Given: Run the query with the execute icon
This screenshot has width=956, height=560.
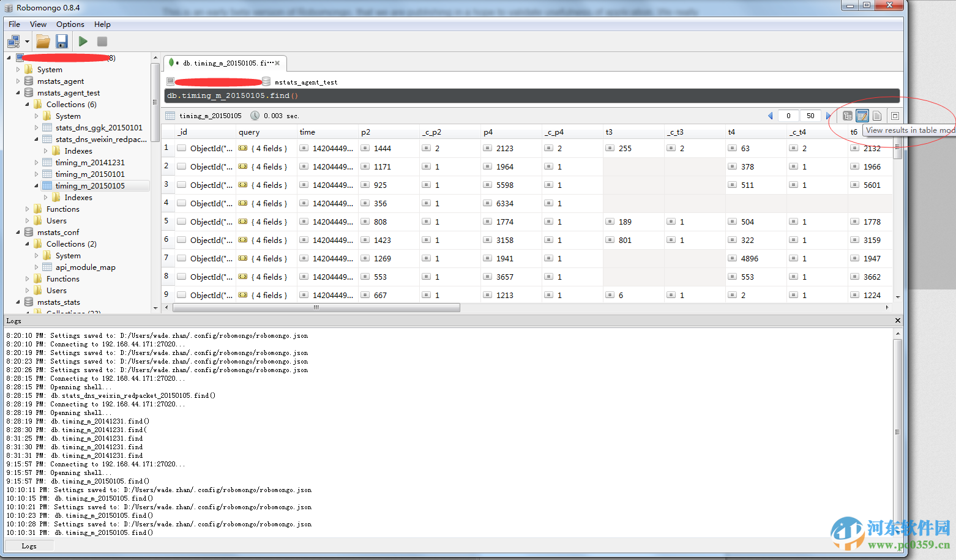Looking at the screenshot, I should (x=83, y=41).
